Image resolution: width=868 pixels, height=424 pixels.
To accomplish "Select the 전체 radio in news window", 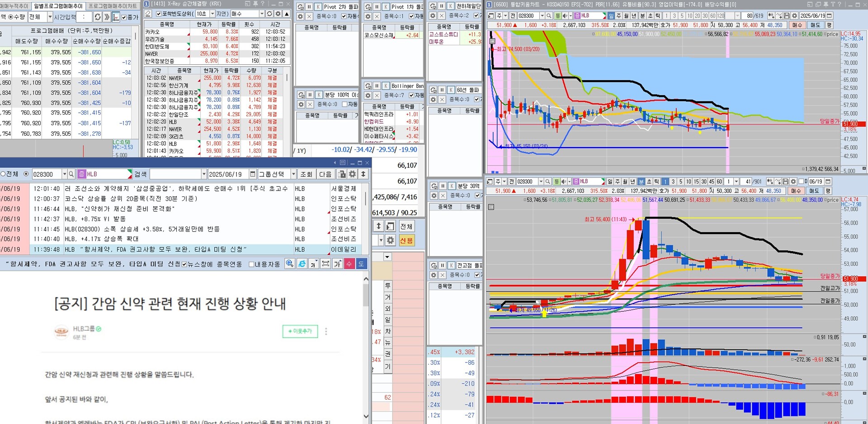I will tap(3, 174).
